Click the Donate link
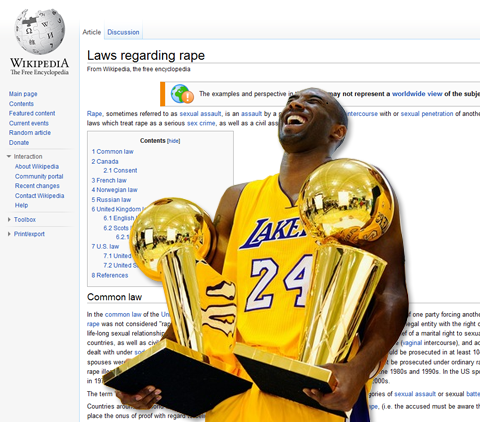 tap(19, 143)
